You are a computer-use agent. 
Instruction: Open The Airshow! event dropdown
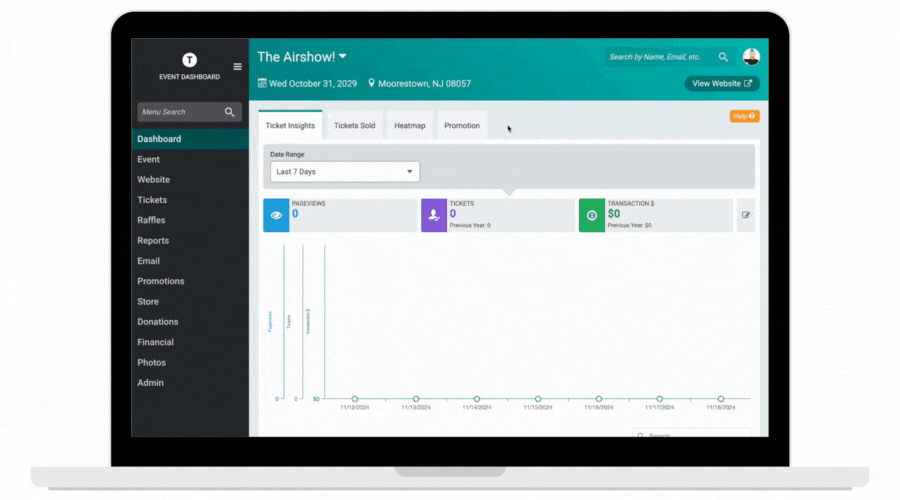[x=302, y=57]
